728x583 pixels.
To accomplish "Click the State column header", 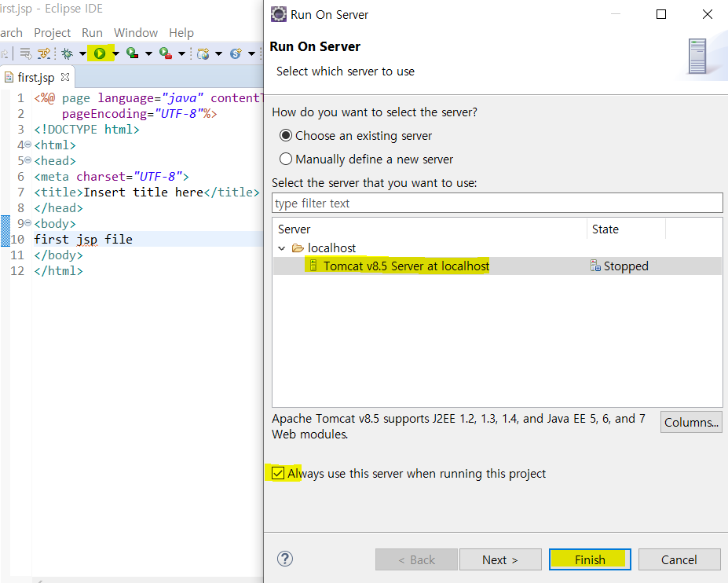I will (627, 229).
